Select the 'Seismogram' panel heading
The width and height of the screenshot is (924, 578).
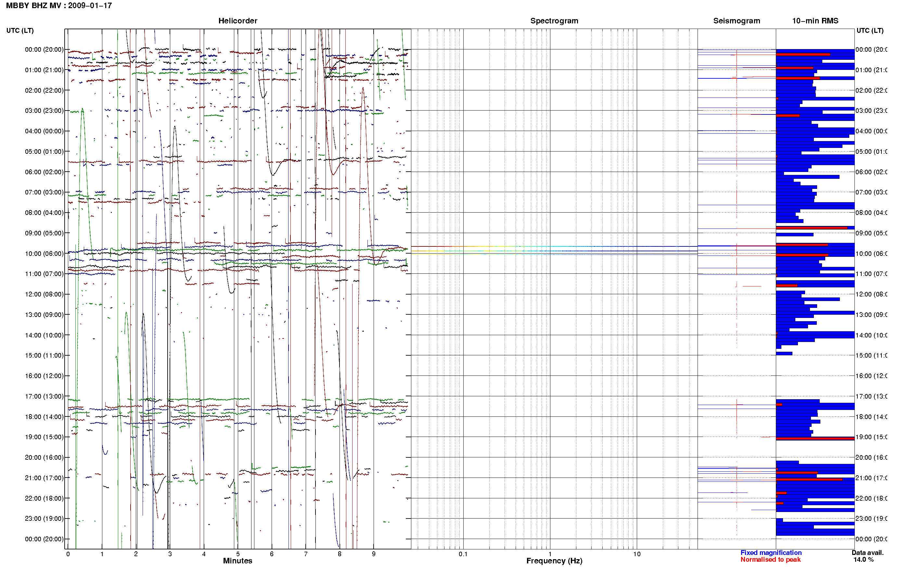pos(737,21)
